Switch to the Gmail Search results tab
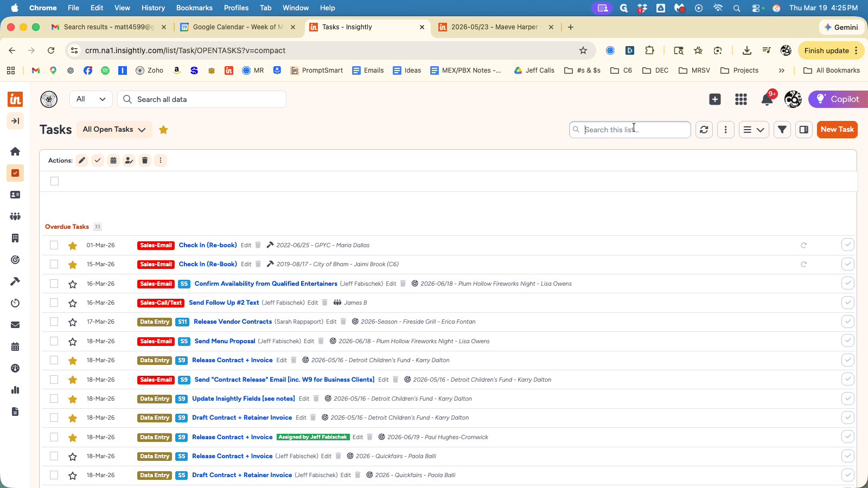This screenshot has height=488, width=868. click(108, 27)
